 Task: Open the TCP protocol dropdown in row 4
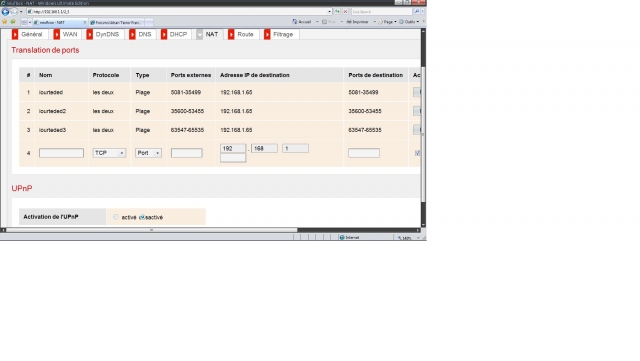tap(109, 153)
